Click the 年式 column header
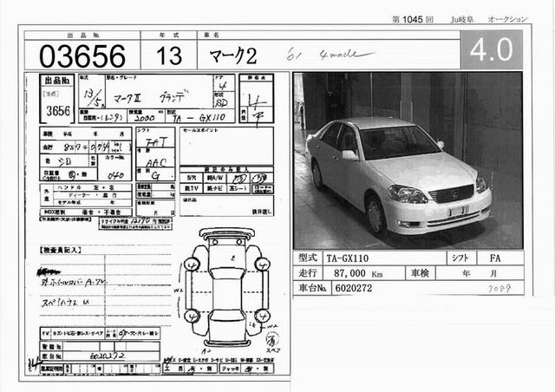This screenshot has height=392, width=555. pyautogui.click(x=169, y=35)
